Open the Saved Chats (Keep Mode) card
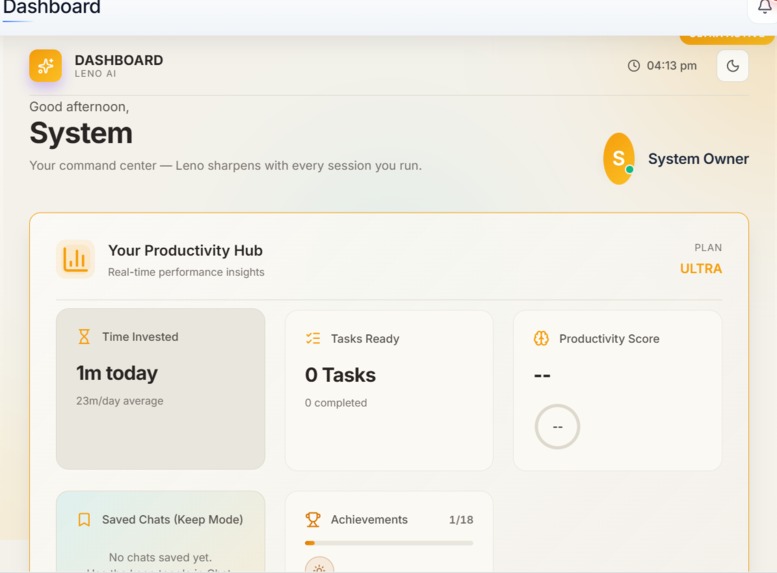This screenshot has height=573, width=777. (x=161, y=531)
